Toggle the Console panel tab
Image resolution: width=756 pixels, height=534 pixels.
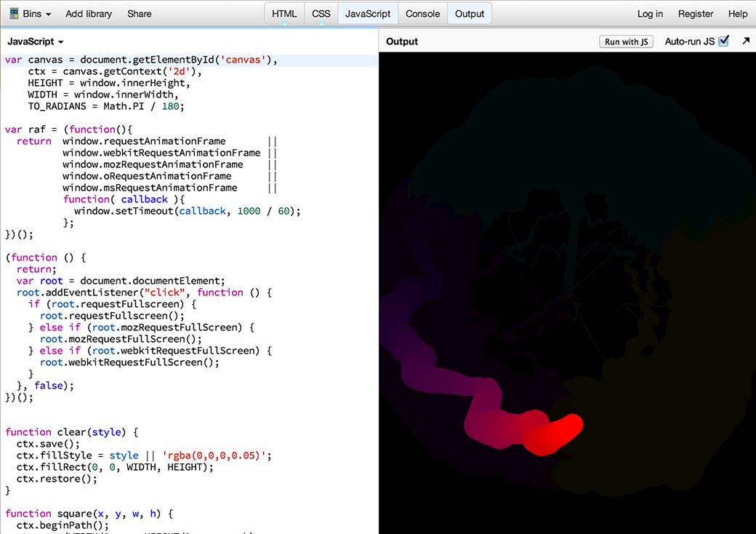(423, 14)
